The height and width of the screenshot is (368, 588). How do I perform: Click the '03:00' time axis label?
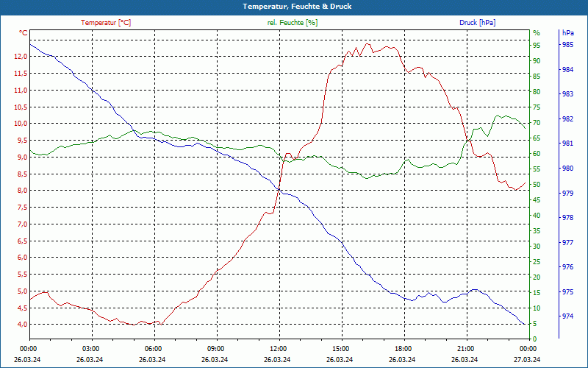[90, 349]
